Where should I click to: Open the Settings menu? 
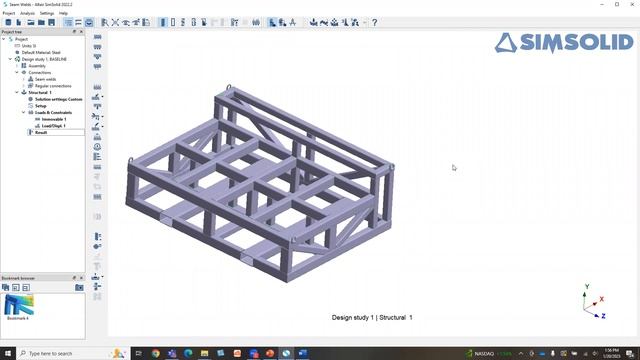[x=47, y=13]
